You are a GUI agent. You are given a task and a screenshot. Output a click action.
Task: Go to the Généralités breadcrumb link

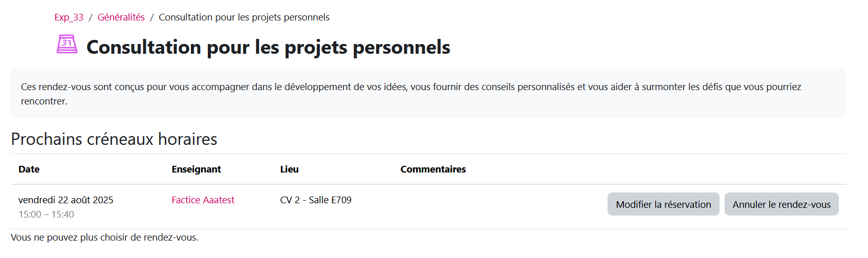(121, 17)
